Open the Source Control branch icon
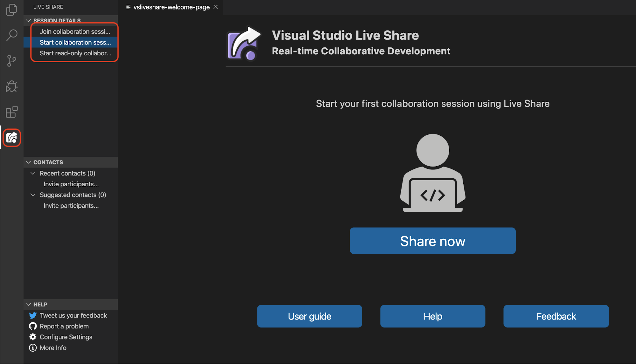 [x=11, y=61]
